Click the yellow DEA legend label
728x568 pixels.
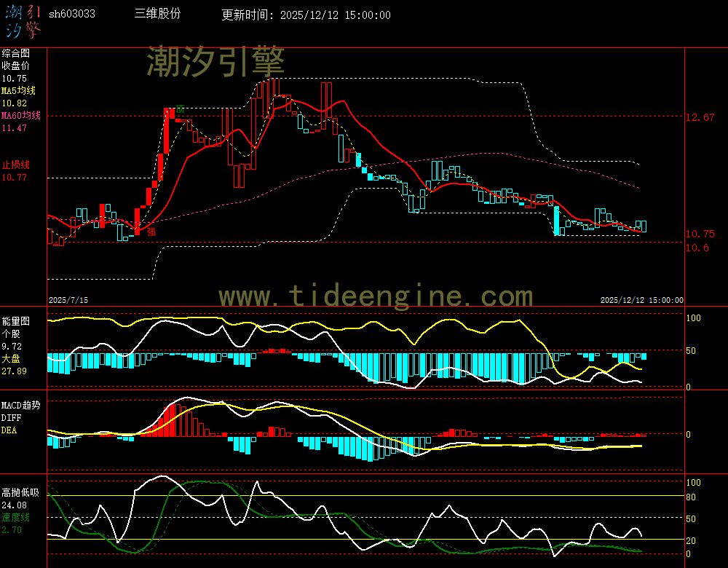9,430
